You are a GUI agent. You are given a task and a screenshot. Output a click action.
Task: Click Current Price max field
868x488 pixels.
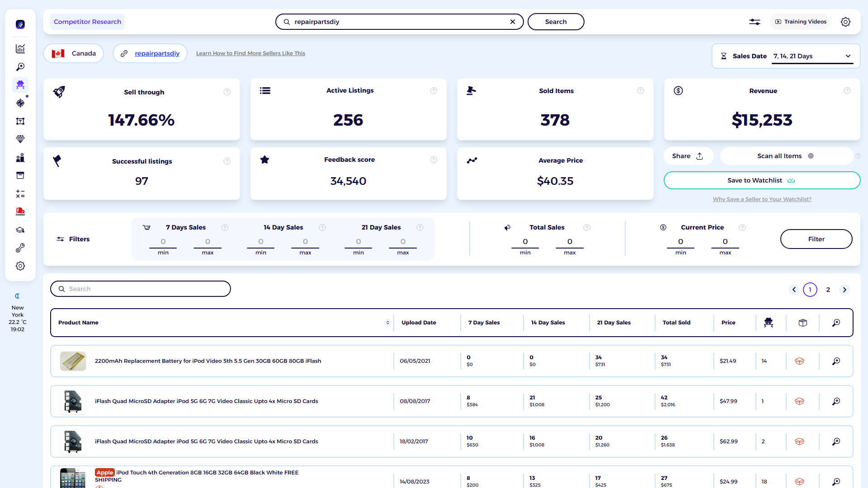pyautogui.click(x=725, y=242)
